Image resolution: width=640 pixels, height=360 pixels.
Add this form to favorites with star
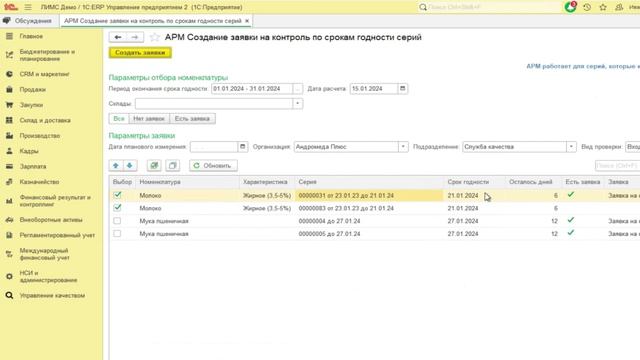pyautogui.click(x=154, y=37)
